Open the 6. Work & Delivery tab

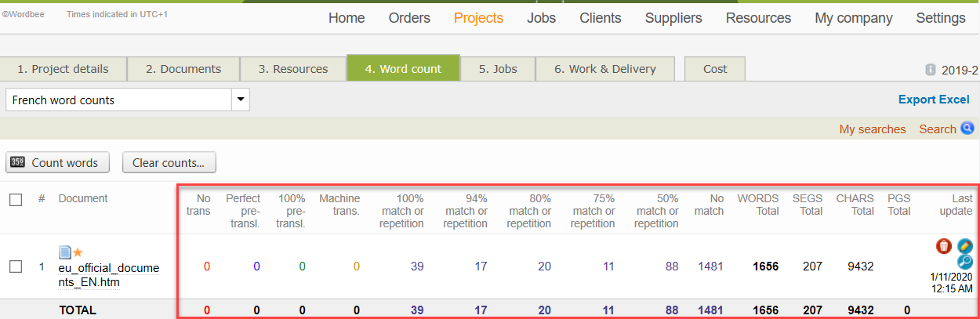tap(604, 69)
